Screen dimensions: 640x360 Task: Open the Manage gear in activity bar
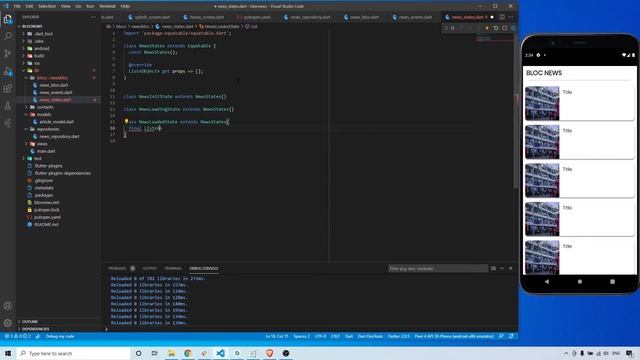tap(8, 323)
